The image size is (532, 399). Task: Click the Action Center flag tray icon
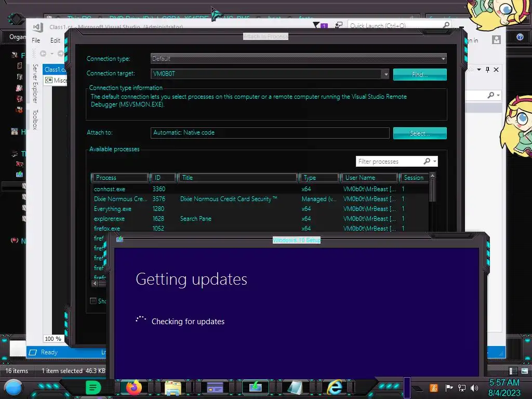pos(449,388)
